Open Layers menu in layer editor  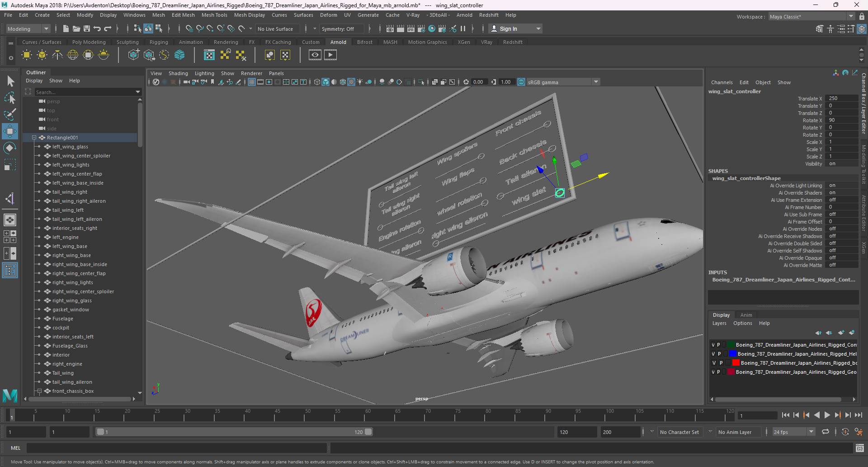[719, 323]
